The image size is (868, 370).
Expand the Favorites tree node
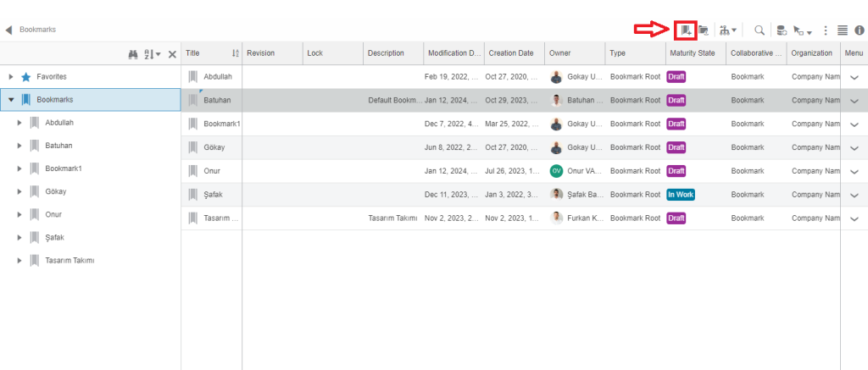pyautogui.click(x=11, y=76)
